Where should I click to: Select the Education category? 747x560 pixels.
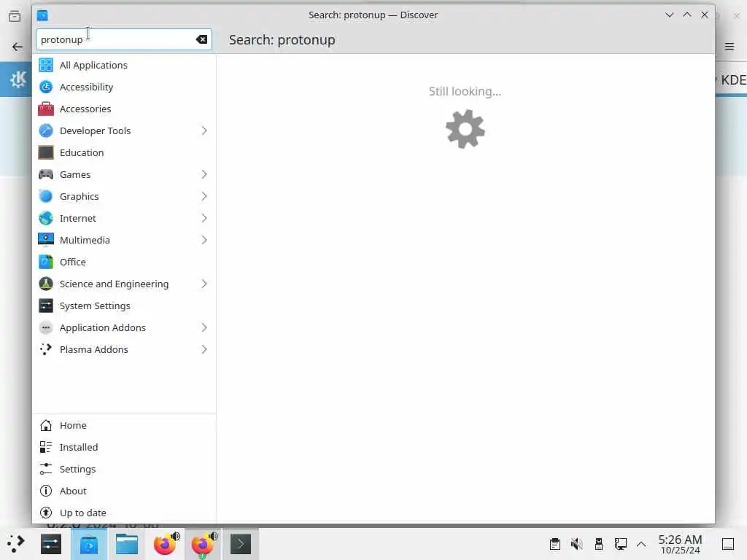124,153
